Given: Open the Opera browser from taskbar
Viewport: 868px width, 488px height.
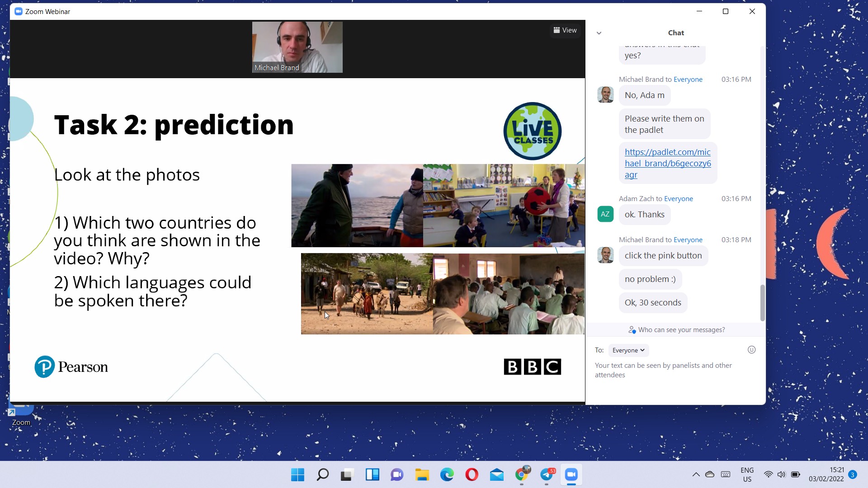Looking at the screenshot, I should click(472, 475).
